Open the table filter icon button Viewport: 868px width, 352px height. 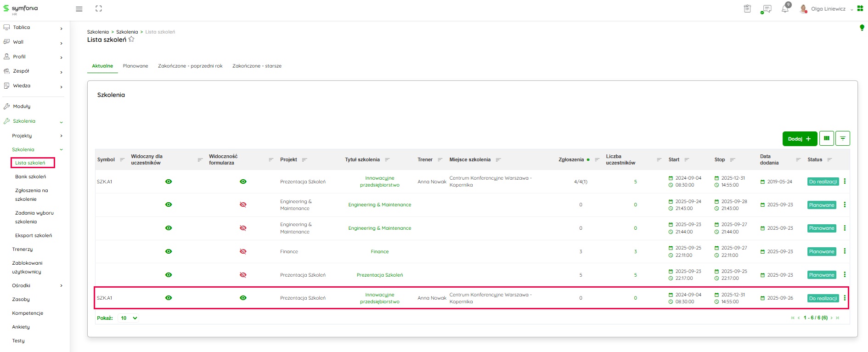click(x=843, y=138)
